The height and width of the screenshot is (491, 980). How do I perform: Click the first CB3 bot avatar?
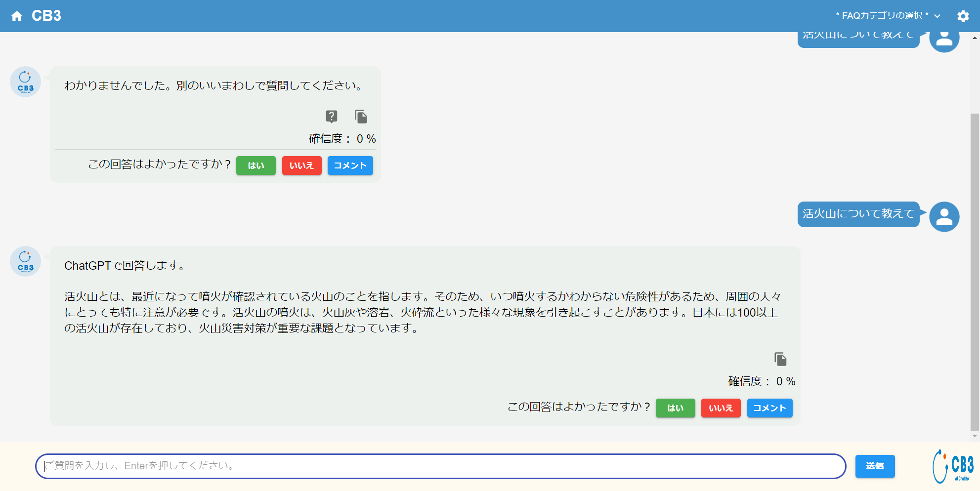tap(25, 82)
